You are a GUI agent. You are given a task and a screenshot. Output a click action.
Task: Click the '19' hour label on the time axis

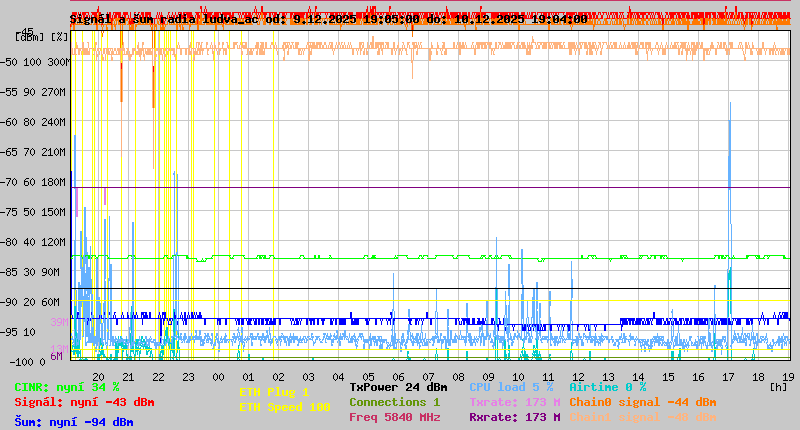[788, 377]
